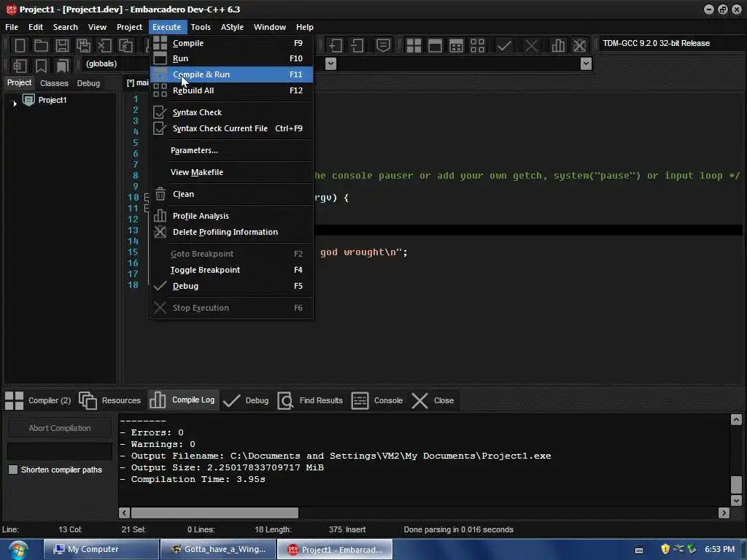This screenshot has width=747, height=560.
Task: Click the Close file toolbar icon
Action: (104, 46)
